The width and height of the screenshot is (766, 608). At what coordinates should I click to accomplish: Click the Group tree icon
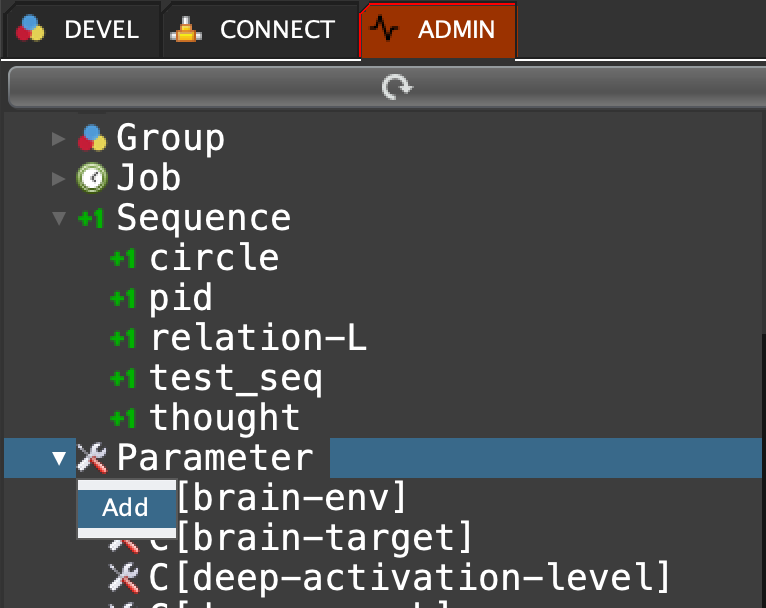[x=92, y=137]
